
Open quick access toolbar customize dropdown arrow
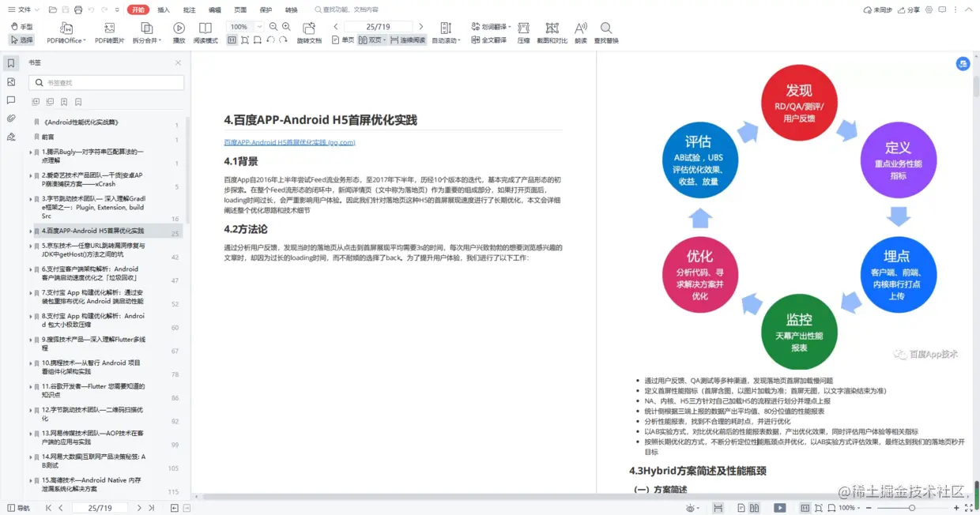117,10
